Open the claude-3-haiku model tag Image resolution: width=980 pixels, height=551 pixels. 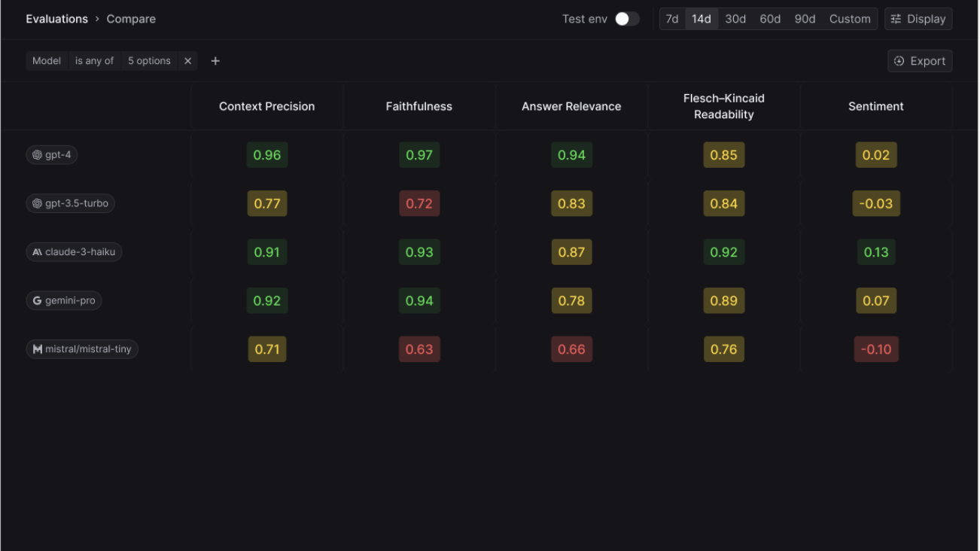tap(74, 252)
